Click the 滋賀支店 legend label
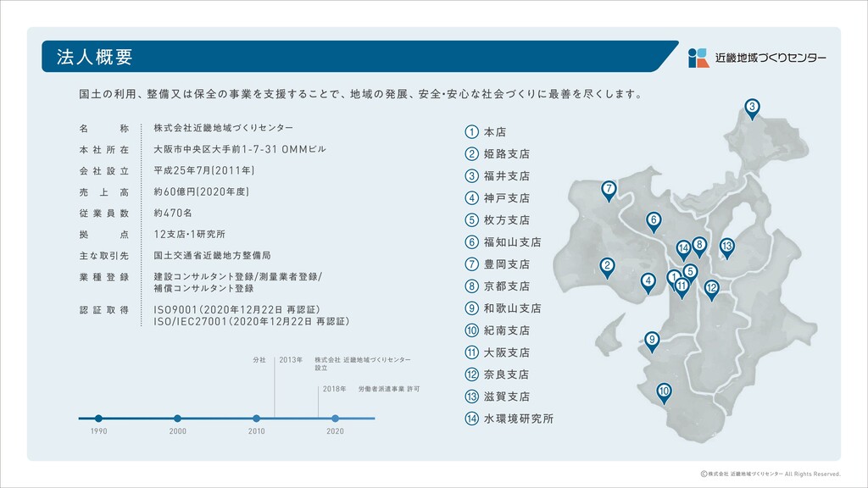This screenshot has width=868, height=488. coord(507,396)
